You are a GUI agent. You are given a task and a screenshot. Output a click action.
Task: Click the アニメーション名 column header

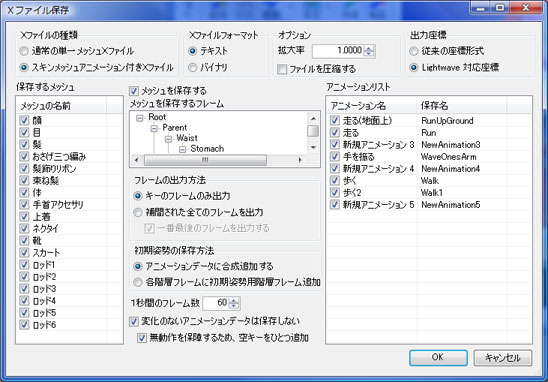pyautogui.click(x=372, y=106)
